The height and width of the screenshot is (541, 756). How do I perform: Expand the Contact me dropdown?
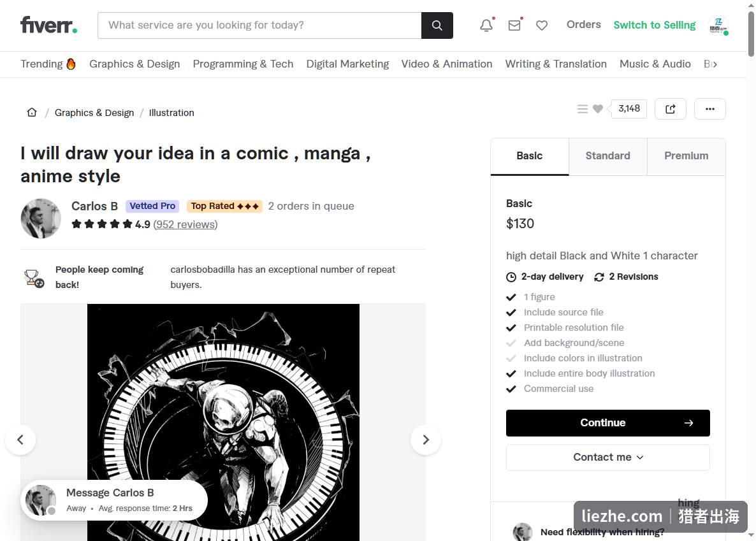tap(608, 457)
